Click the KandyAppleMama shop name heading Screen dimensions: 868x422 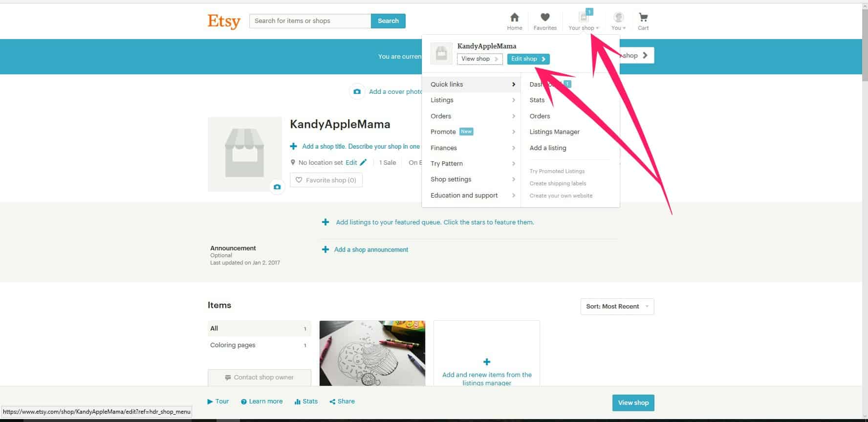point(340,124)
